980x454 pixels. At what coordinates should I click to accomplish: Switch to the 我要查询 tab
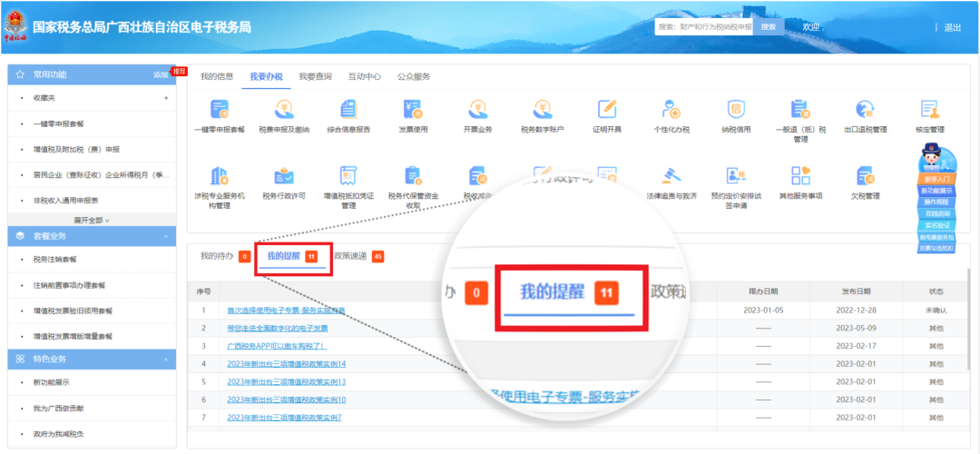coord(315,77)
